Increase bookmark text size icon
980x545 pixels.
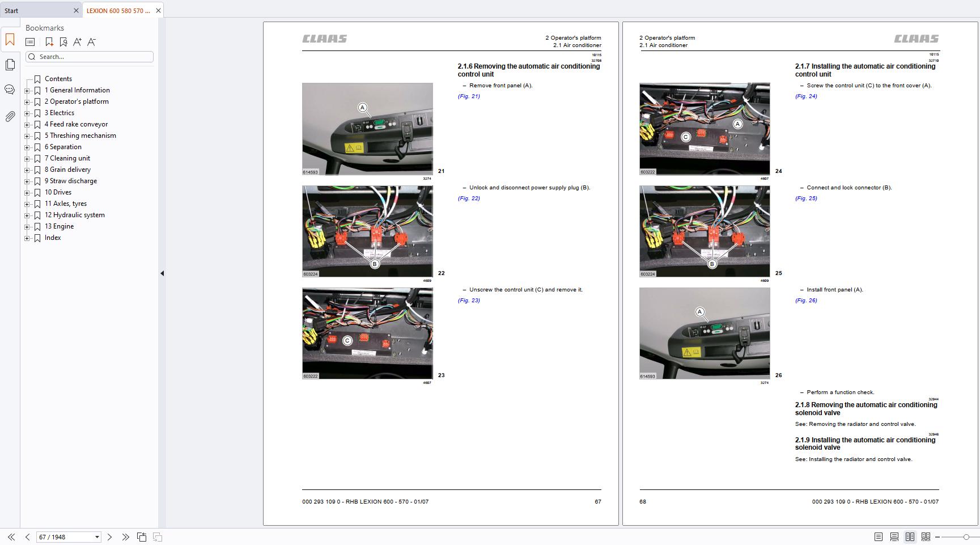pos(77,42)
